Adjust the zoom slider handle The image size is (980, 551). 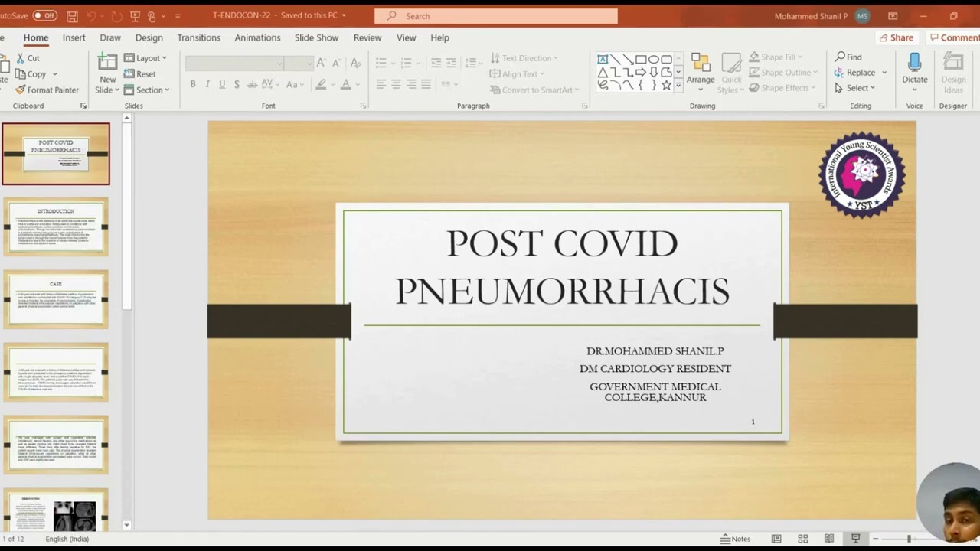coord(909,539)
